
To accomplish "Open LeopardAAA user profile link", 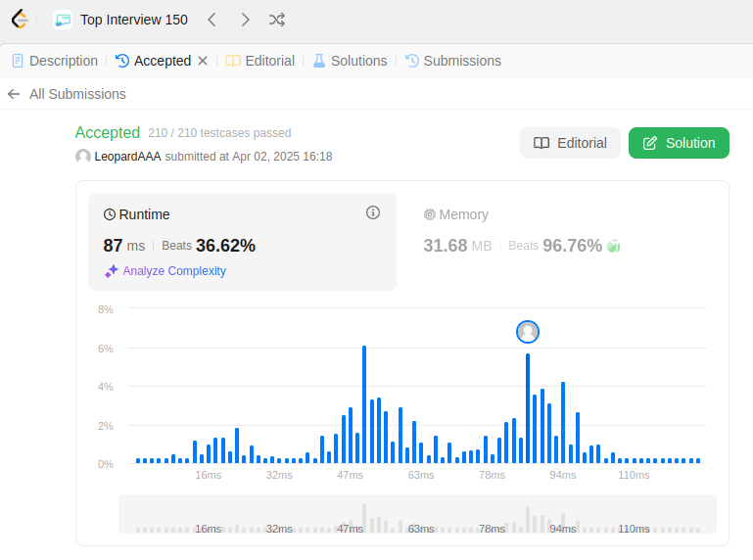I will click(127, 157).
